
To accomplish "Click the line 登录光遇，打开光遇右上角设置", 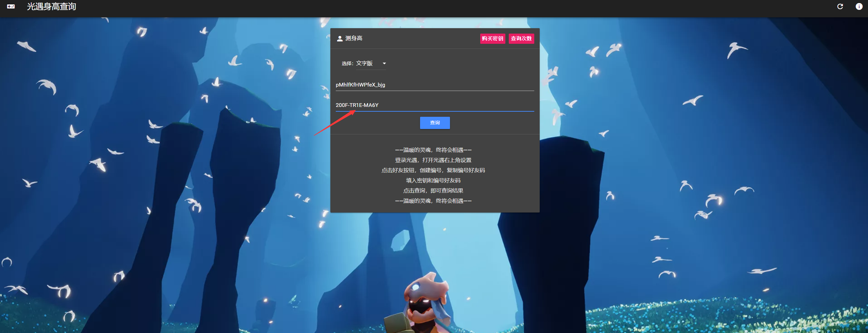I will point(433,160).
